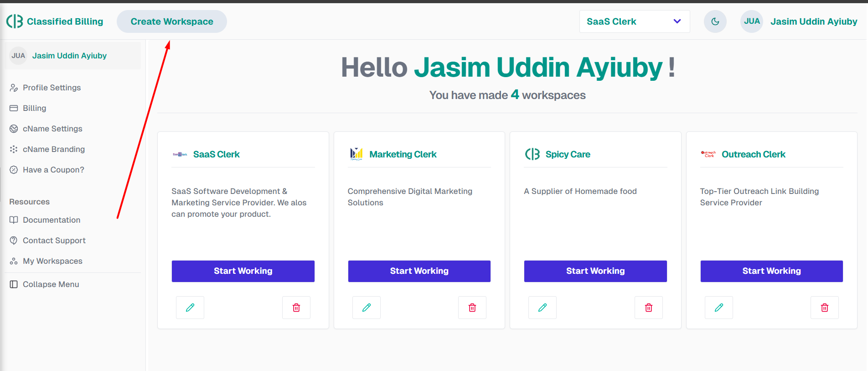
Task: Open the JUA user avatar menu in header
Action: 752,21
